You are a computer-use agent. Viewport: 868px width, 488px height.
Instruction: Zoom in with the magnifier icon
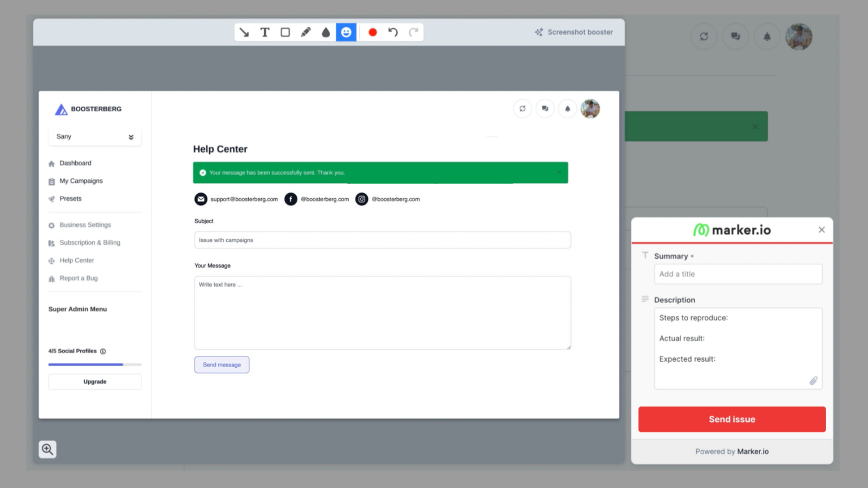(x=47, y=450)
